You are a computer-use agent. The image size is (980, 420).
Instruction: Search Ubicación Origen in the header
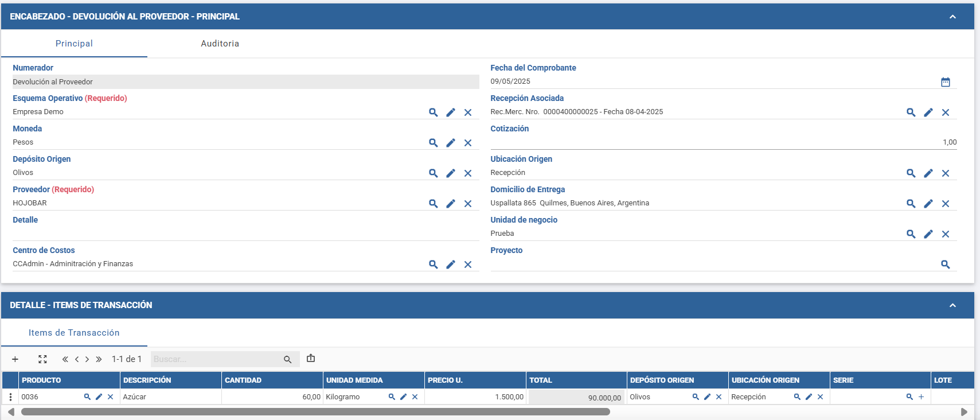point(911,173)
